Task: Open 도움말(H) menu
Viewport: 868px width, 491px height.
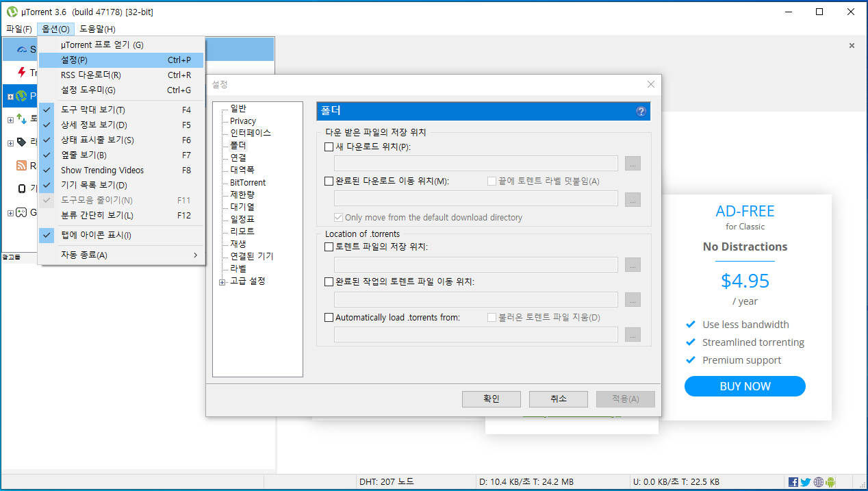Action: coord(97,29)
